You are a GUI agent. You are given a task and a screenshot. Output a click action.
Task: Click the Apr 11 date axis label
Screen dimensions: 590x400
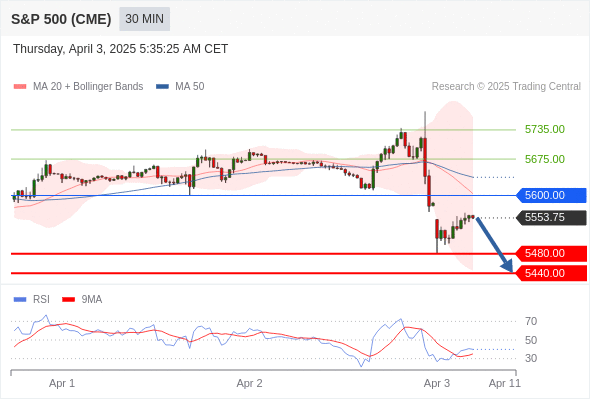(x=505, y=383)
